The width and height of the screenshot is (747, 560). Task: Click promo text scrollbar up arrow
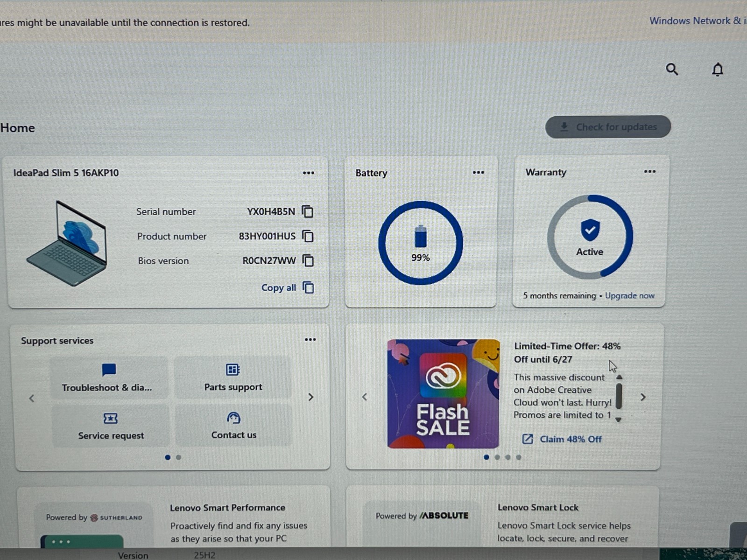(619, 377)
